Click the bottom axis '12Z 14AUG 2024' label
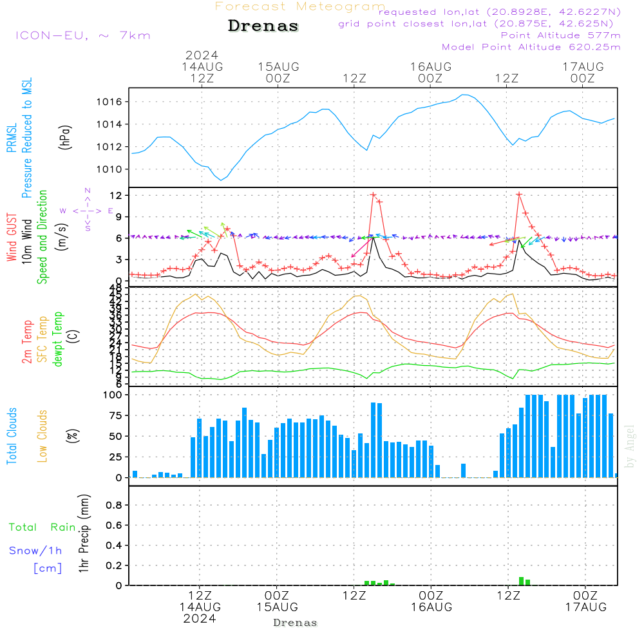Screen dimensions: 644x644 (200, 607)
